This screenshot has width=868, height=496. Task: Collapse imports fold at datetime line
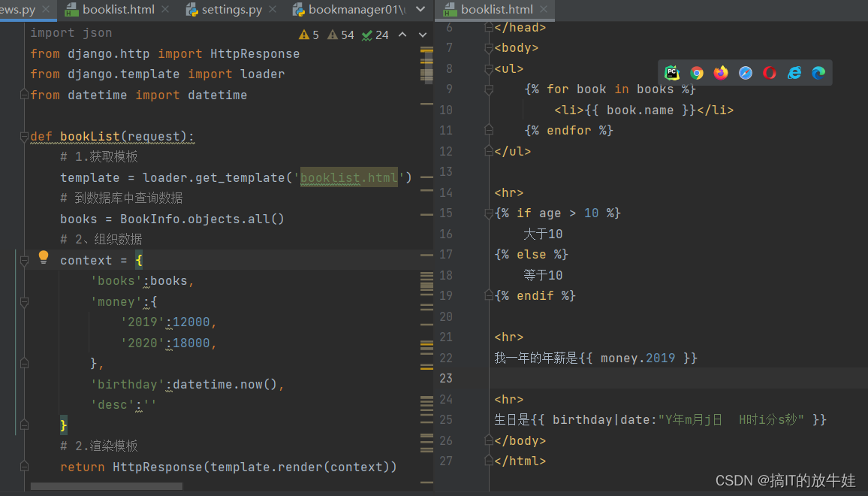pyautogui.click(x=24, y=95)
